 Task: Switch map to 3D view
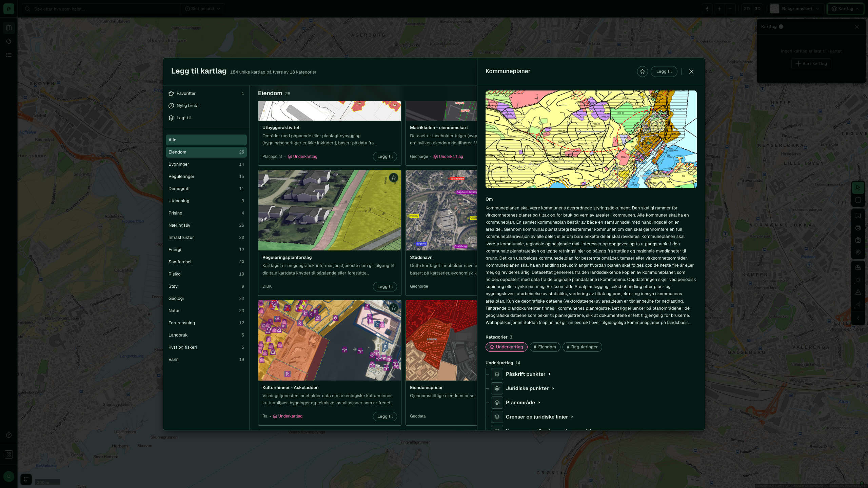pos(757,9)
